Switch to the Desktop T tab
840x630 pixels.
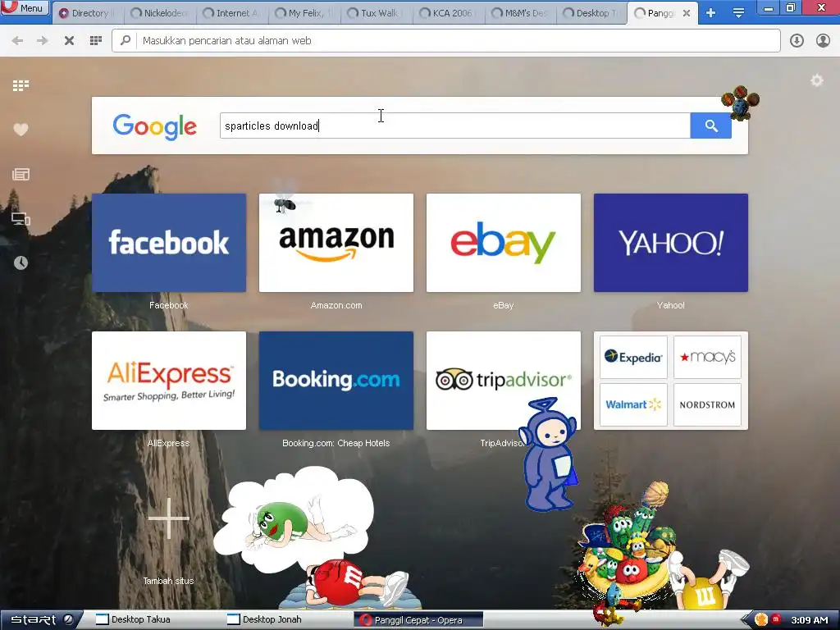pyautogui.click(x=594, y=13)
